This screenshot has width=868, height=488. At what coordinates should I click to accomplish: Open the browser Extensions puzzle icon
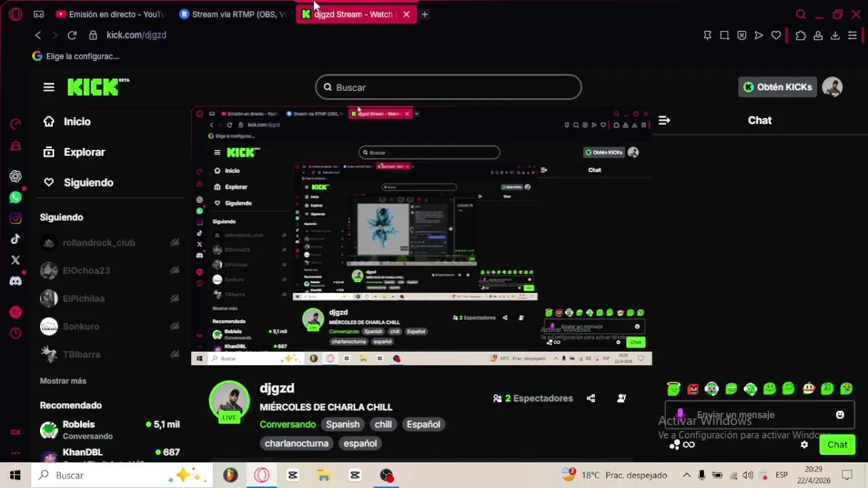coord(801,35)
